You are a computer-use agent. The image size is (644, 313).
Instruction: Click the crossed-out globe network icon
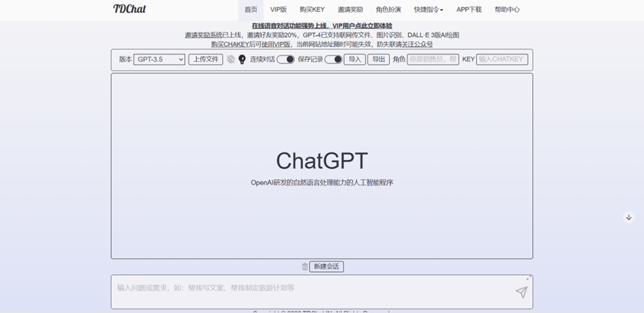[231, 59]
